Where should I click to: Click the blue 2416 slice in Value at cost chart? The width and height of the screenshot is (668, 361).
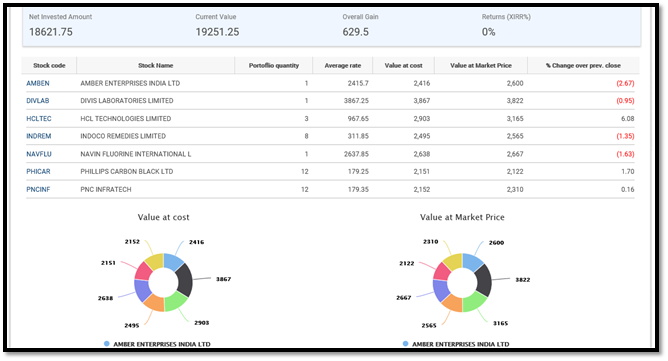coord(173,260)
